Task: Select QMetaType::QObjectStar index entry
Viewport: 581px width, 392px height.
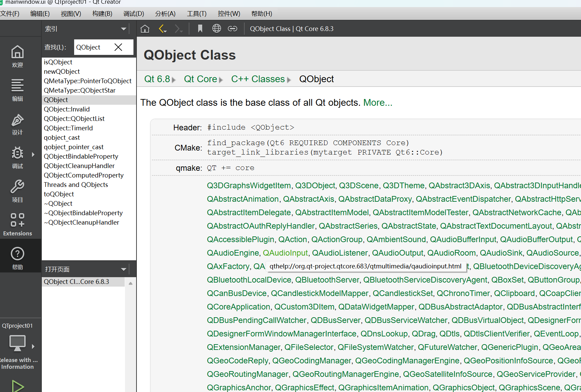Action: click(x=89, y=90)
